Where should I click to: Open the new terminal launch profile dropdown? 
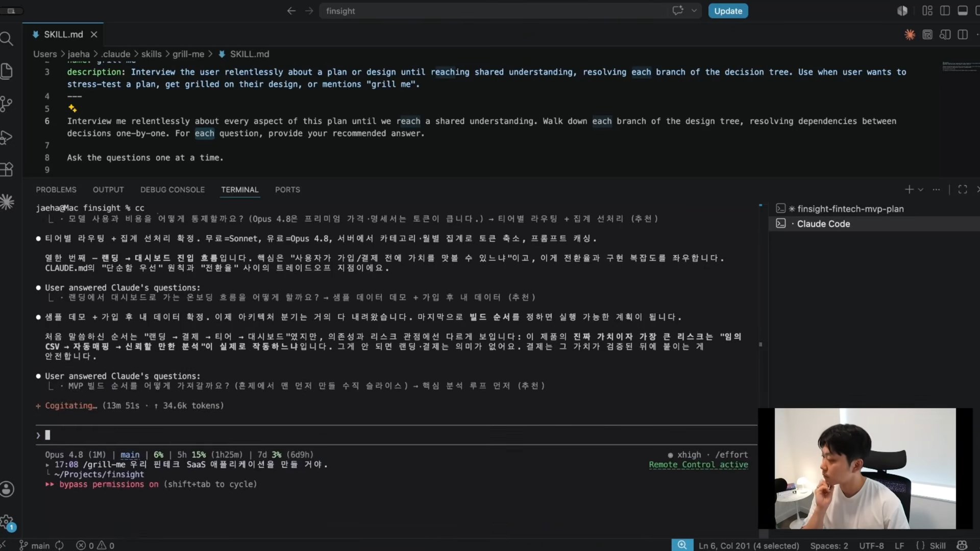pos(921,189)
